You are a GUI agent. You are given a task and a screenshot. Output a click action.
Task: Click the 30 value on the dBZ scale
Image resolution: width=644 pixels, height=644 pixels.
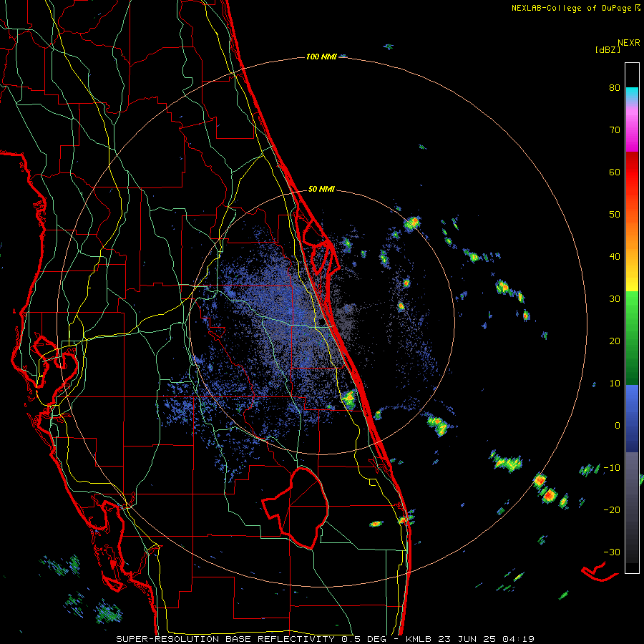pos(615,299)
